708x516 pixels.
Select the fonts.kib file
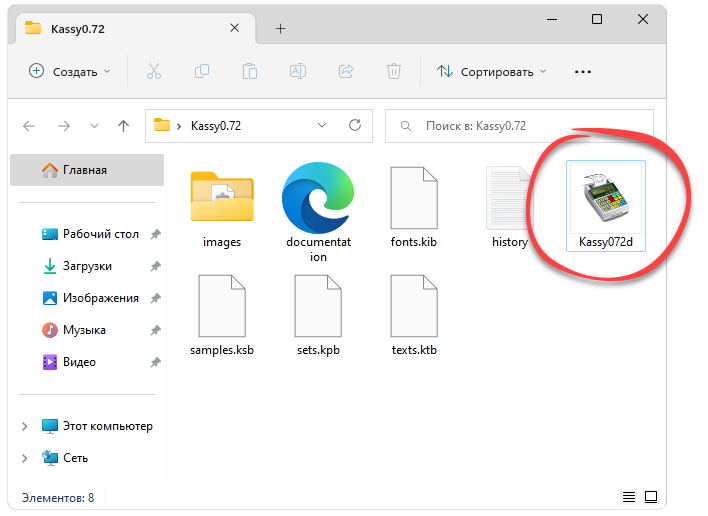[x=414, y=208]
